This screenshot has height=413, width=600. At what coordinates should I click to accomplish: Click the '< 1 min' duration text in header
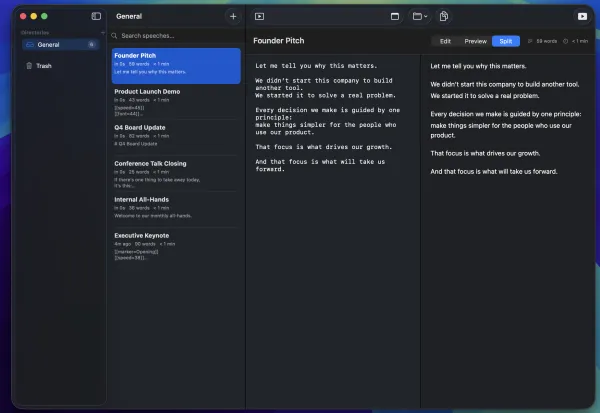(x=580, y=41)
